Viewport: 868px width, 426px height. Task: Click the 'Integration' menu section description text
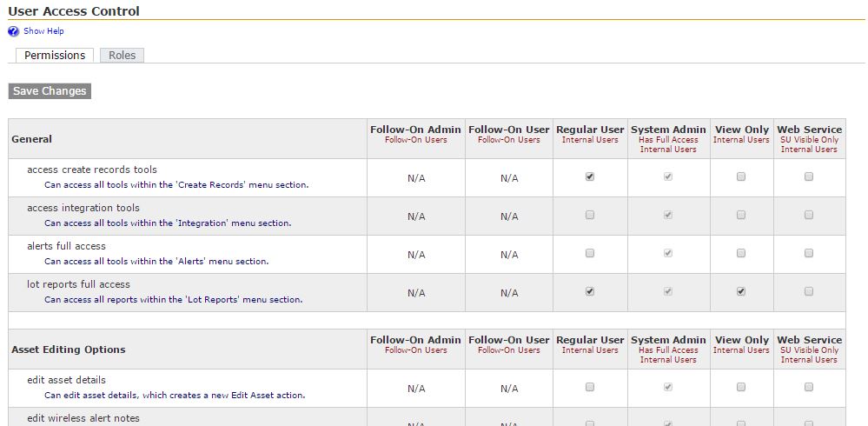coord(168,223)
